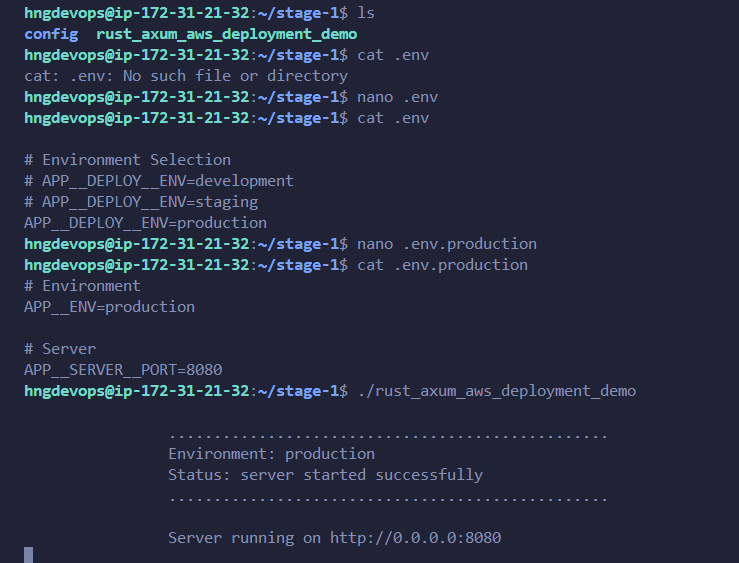This screenshot has height=563, width=739.
Task: Click the '# Server' comment line
Action: 60,349
